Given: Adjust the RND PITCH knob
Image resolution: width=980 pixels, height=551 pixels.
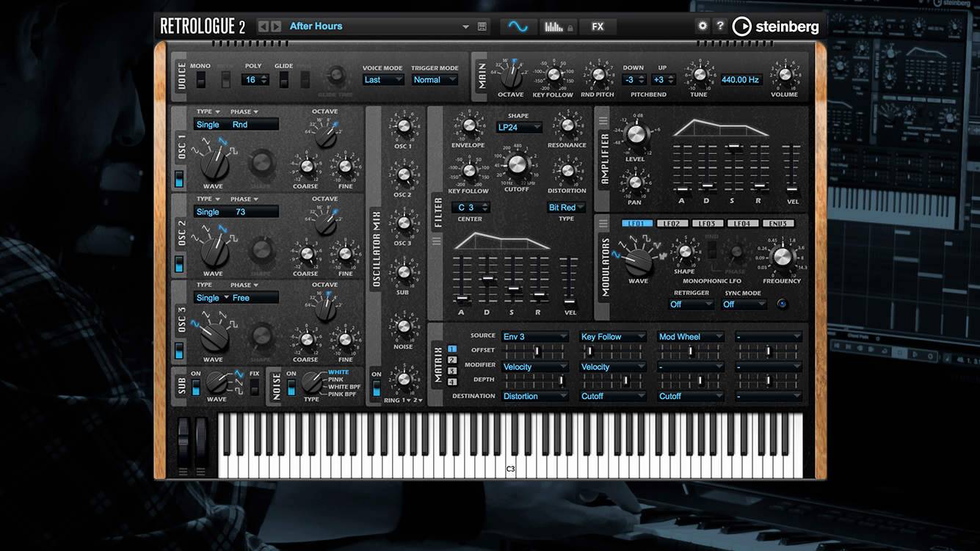Looking at the screenshot, I should coord(598,74).
